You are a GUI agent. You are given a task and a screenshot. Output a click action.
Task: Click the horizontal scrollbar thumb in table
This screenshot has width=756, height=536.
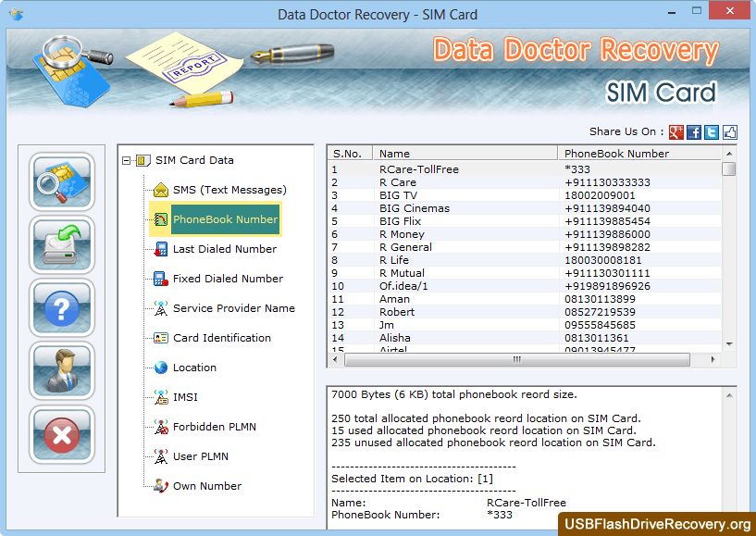[516, 359]
